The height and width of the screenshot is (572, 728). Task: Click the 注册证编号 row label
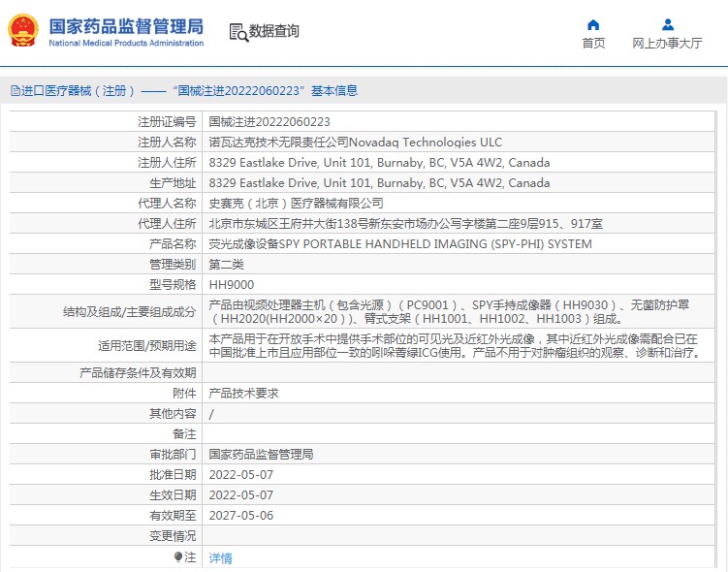pos(167,121)
